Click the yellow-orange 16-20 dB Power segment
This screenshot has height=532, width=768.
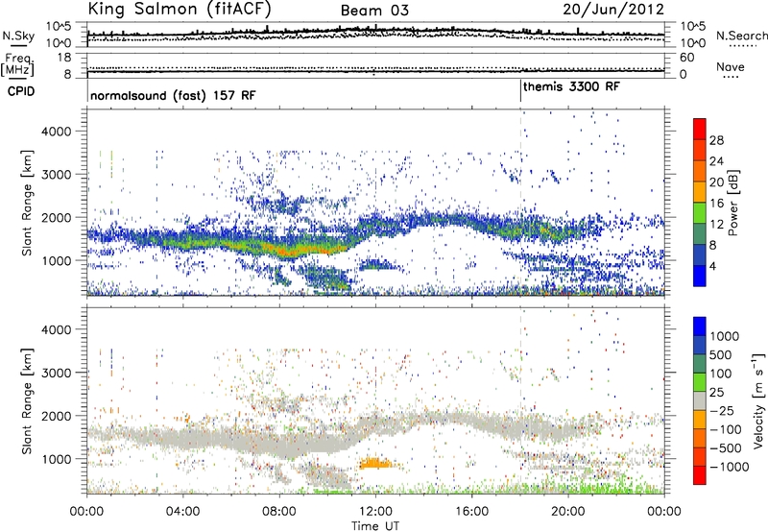point(700,191)
